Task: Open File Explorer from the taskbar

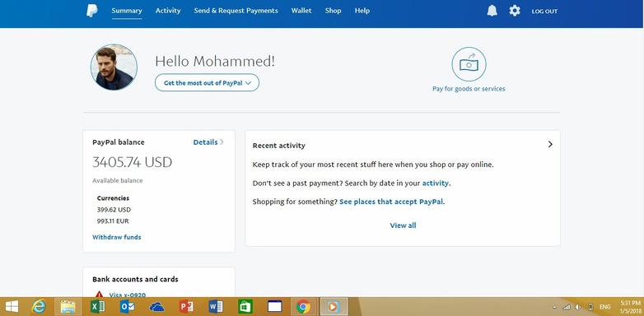Action: click(68, 307)
